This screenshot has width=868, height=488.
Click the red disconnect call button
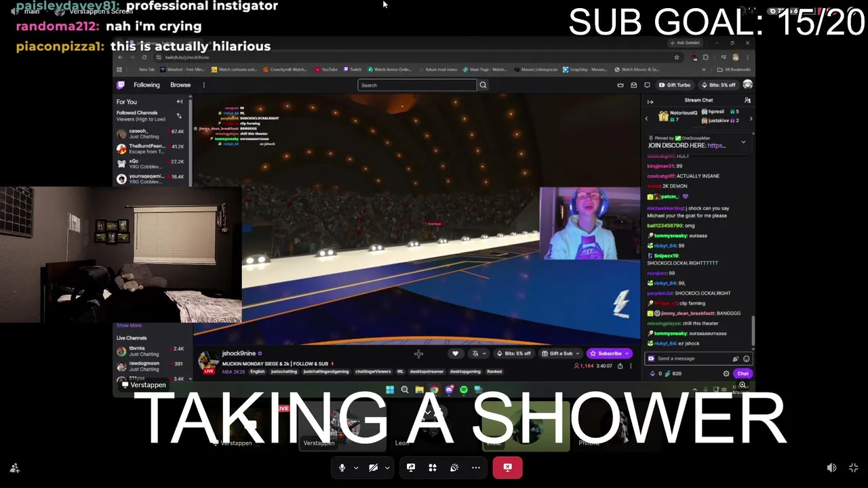[507, 468]
